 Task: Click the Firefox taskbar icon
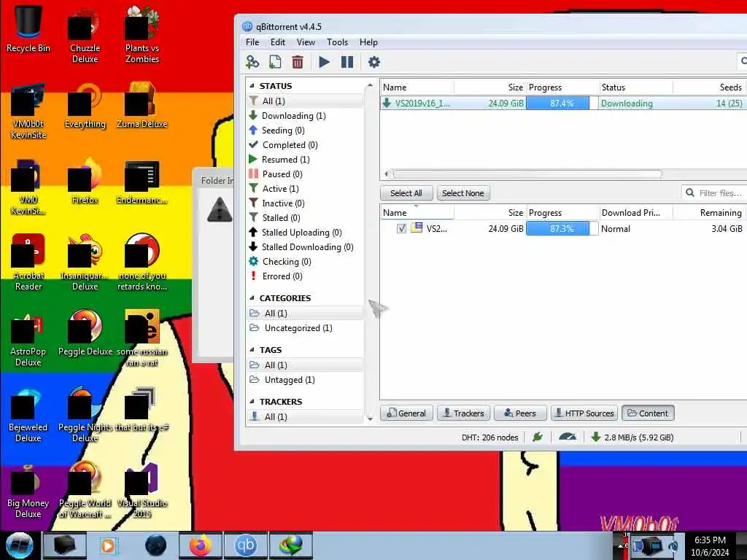201,545
